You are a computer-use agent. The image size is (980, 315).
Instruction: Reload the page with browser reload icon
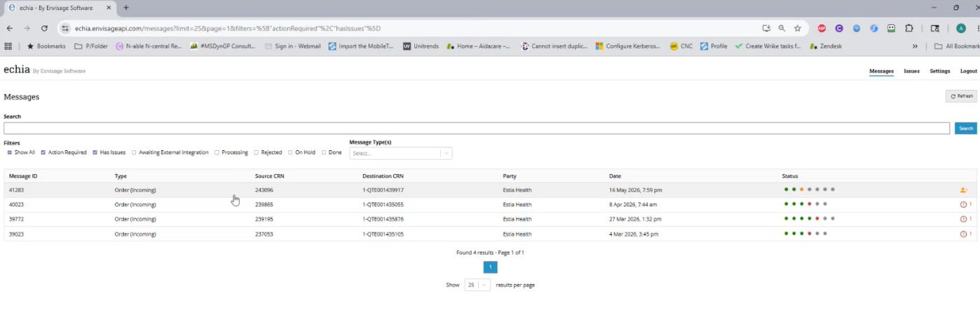[x=44, y=28]
